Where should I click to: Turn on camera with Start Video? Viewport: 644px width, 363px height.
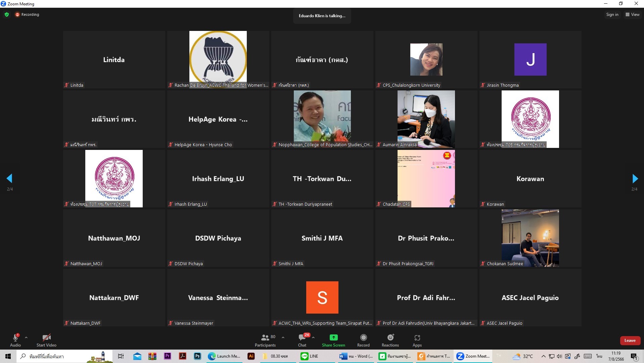pyautogui.click(x=46, y=340)
